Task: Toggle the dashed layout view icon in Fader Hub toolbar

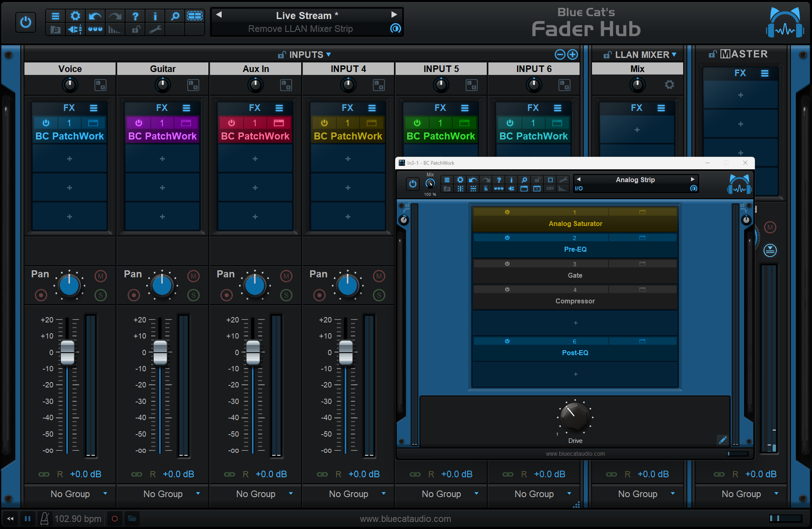Action: [x=195, y=16]
